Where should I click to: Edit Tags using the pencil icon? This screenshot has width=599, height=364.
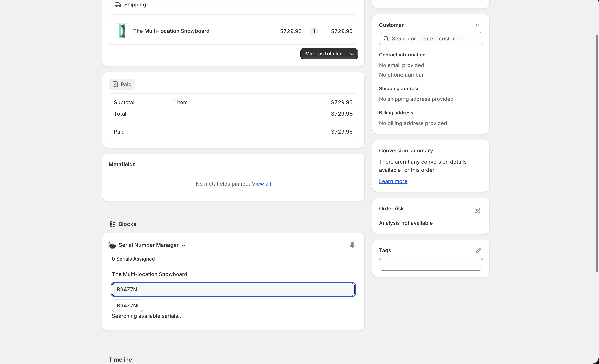(x=478, y=250)
